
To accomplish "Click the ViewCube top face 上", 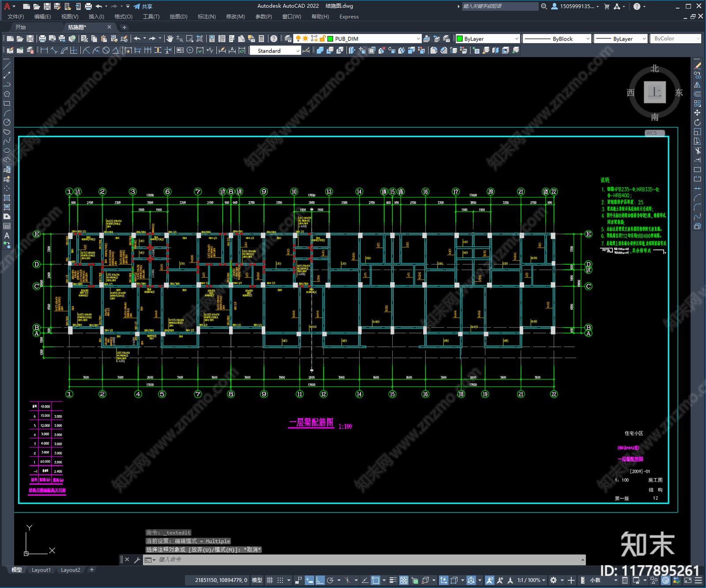I will [x=654, y=92].
